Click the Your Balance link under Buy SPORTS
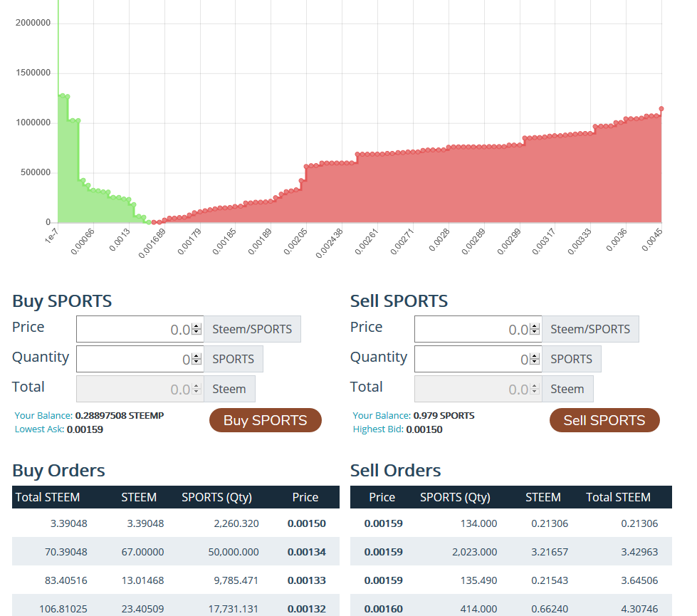Viewport: 697px width, 616px height. pos(43,415)
